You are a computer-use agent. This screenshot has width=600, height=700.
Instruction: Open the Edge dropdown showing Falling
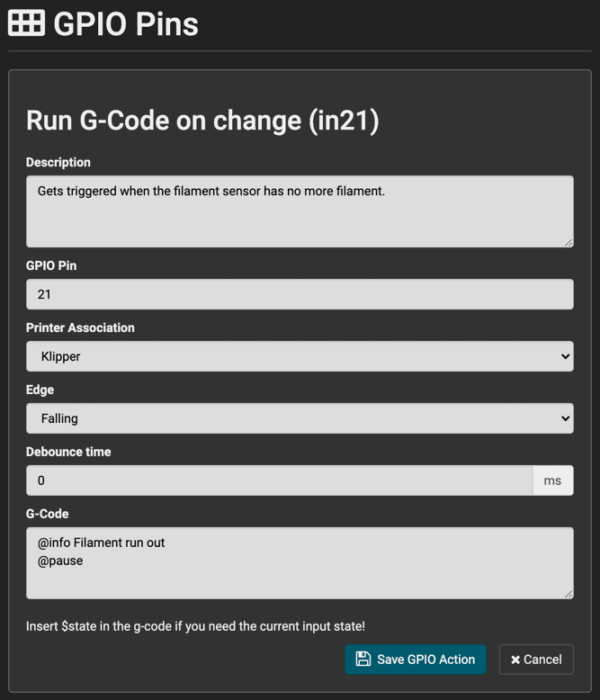click(300, 418)
